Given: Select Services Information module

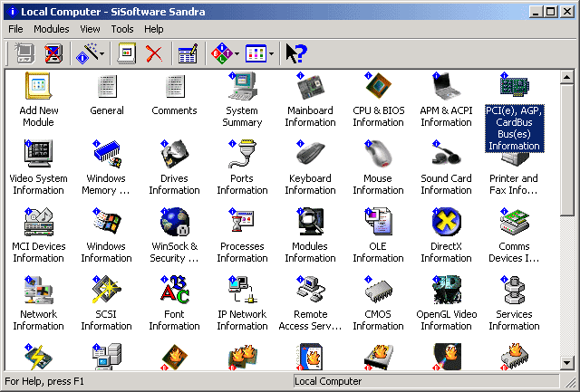Looking at the screenshot, I should click(x=514, y=290).
